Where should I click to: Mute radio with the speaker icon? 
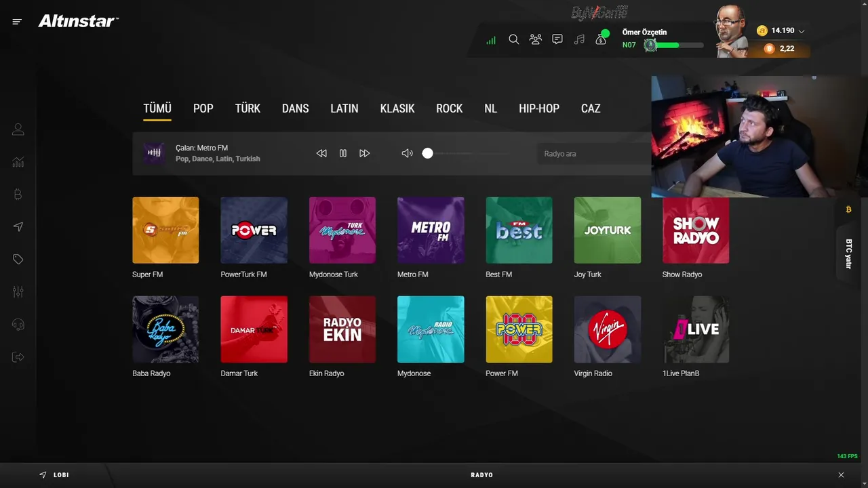pos(407,153)
